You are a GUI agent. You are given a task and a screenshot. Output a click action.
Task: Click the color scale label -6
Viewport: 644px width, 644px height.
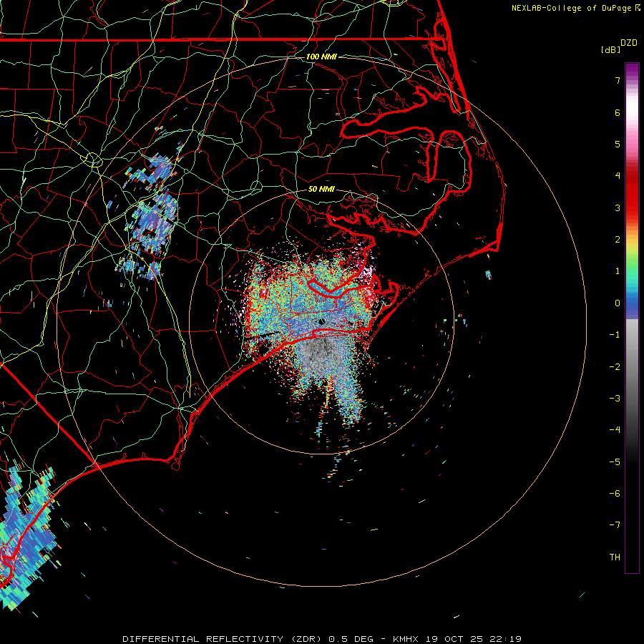[x=615, y=494]
